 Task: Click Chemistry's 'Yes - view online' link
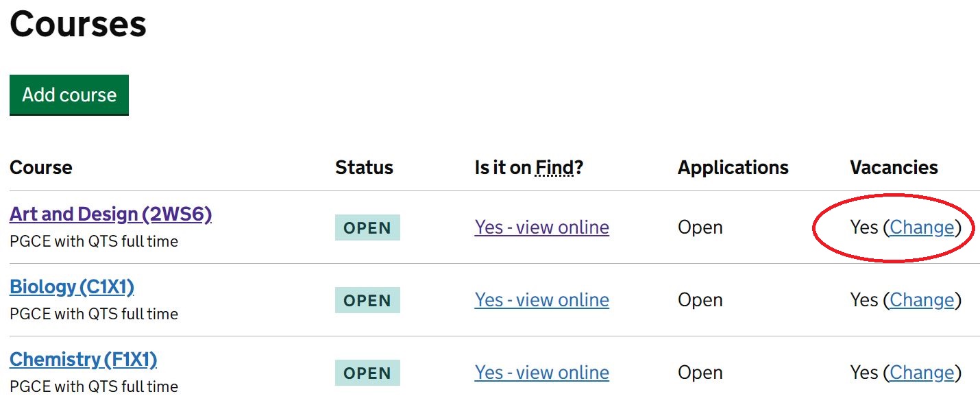[541, 373]
